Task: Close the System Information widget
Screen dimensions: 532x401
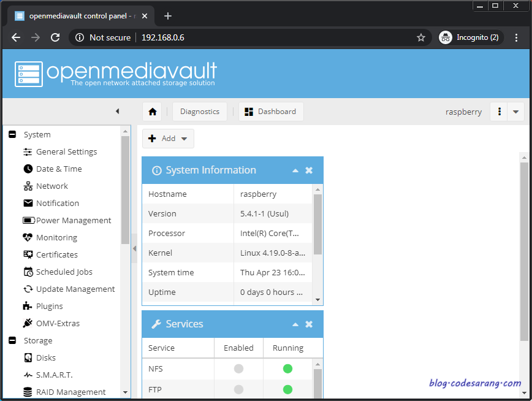Action: [309, 170]
